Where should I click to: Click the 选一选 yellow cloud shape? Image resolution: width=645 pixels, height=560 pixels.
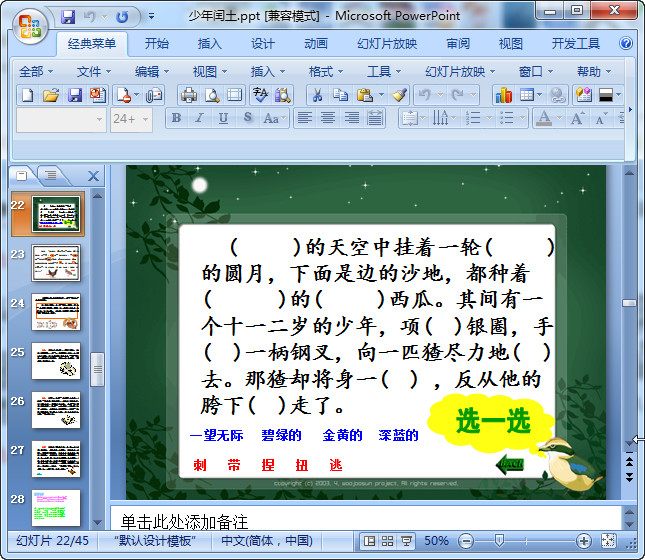[x=492, y=422]
